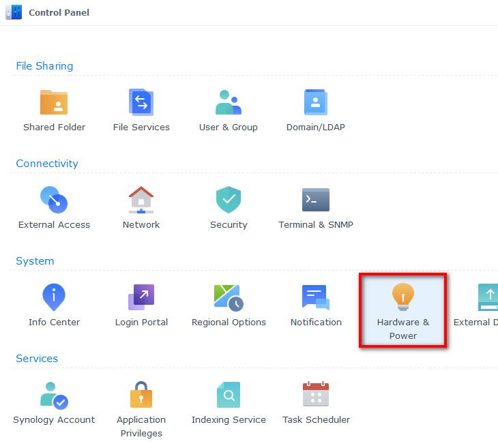Click the Control Panel title icon
The width and height of the screenshot is (498, 448).
pyautogui.click(x=14, y=12)
